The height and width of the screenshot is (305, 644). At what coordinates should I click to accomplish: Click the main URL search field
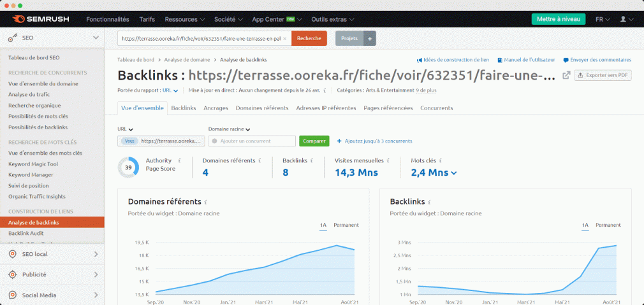click(205, 39)
